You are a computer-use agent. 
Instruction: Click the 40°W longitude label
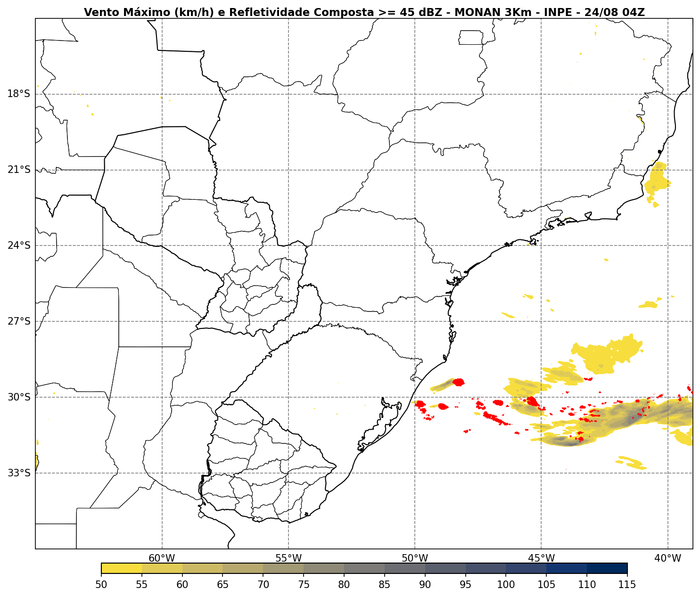click(667, 558)
